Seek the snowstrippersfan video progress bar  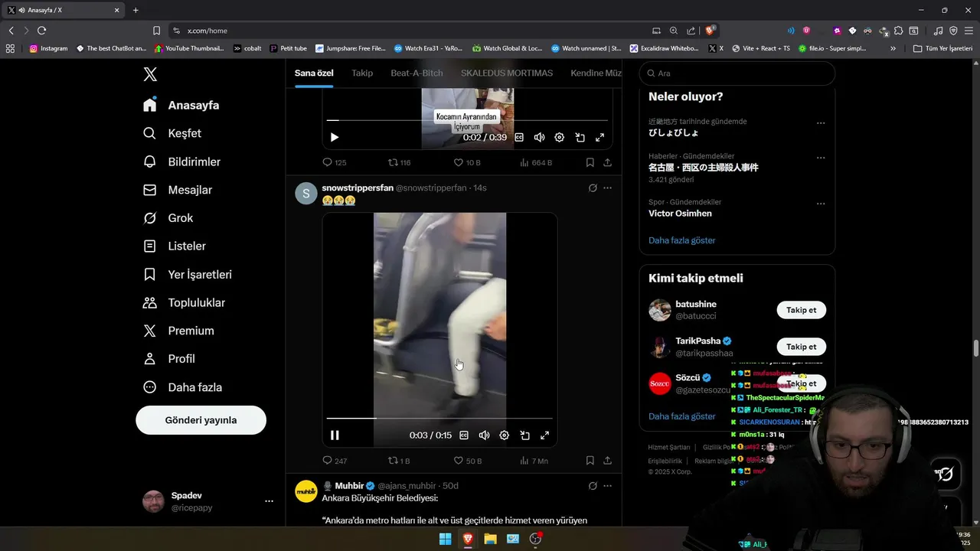pos(439,418)
